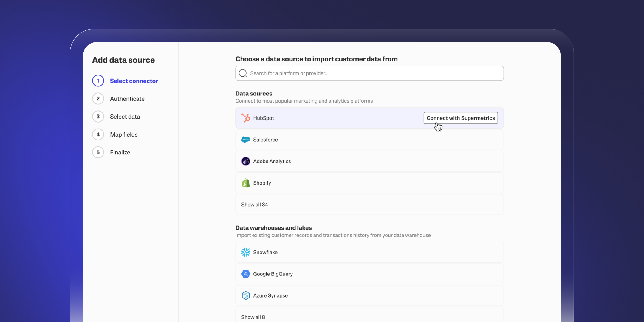Click the Shopify bag icon
644x322 pixels.
pos(246,183)
